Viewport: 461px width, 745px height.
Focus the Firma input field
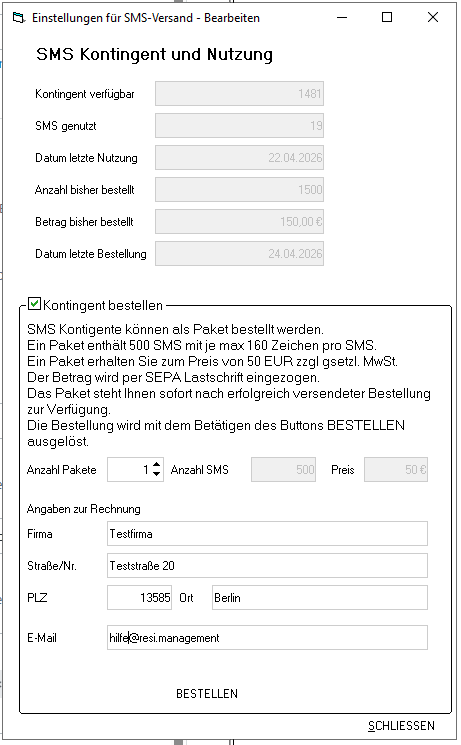(x=267, y=534)
